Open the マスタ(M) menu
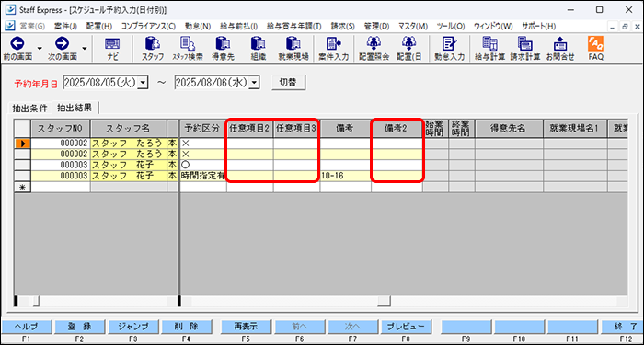 (413, 26)
